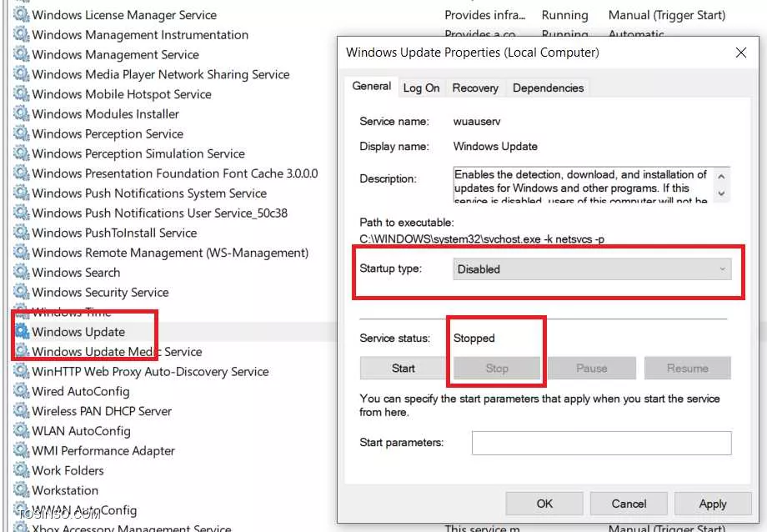Click the Start service button

[x=403, y=368]
